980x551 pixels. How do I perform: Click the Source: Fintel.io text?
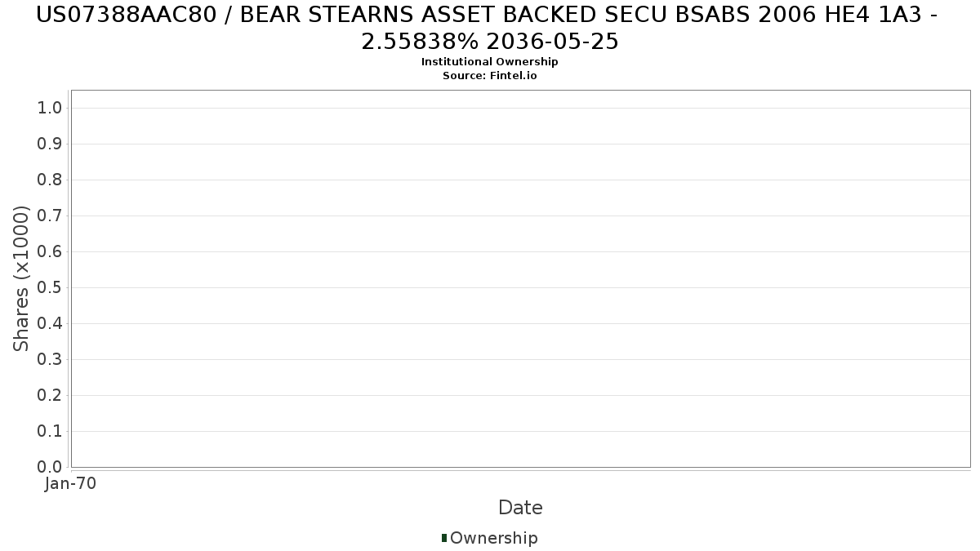489,75
